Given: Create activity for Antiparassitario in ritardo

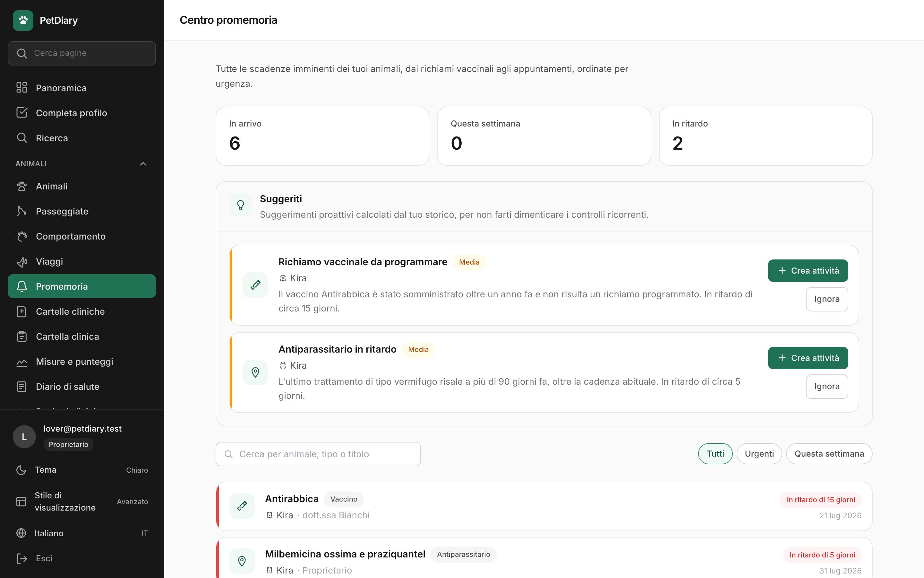Looking at the screenshot, I should pyautogui.click(x=808, y=358).
